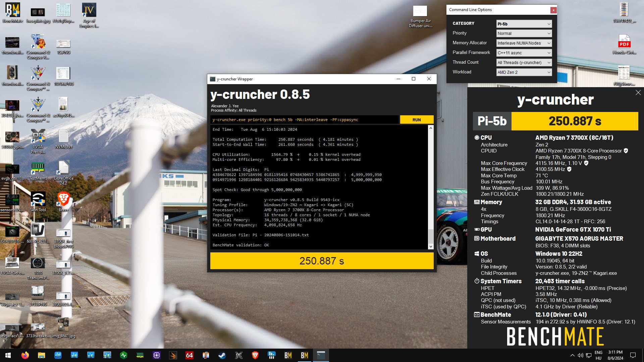Open Workload dropdown showing AMD Zen 2
The width and height of the screenshot is (644, 362).
click(x=524, y=72)
